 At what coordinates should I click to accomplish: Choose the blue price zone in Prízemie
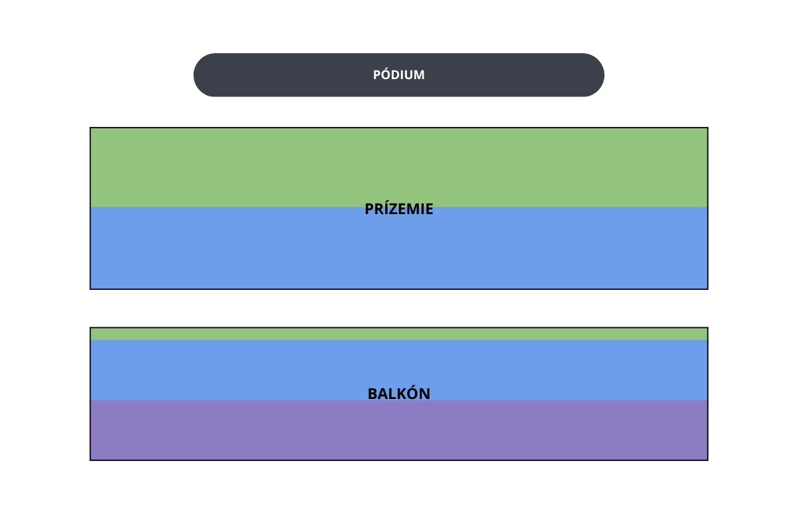pos(399,248)
